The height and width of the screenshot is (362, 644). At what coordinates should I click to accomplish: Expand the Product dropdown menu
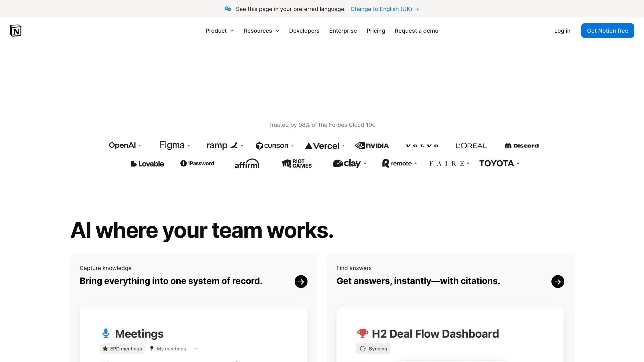click(220, 31)
